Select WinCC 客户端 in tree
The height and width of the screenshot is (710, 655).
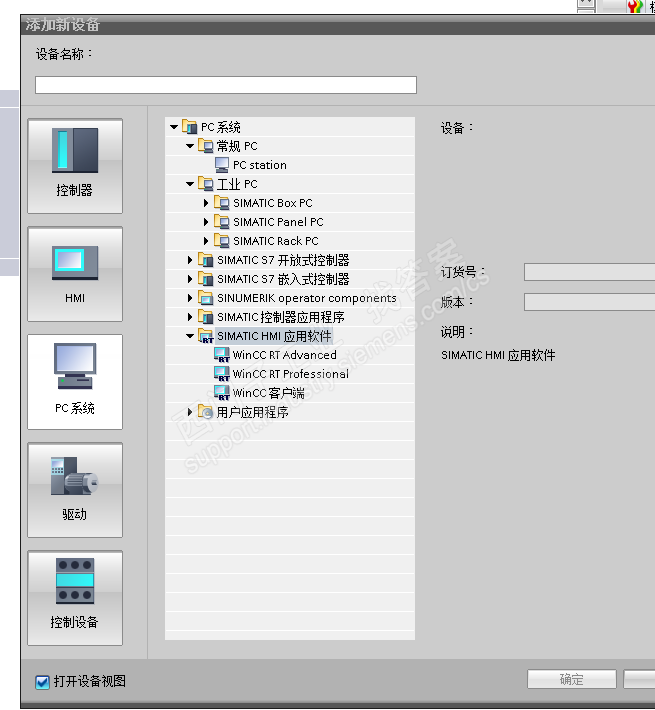click(268, 393)
